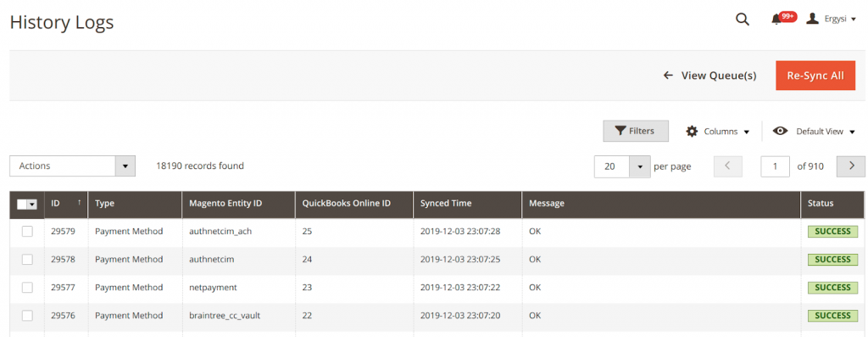
Task: Go to the next page arrow
Action: pos(851,166)
